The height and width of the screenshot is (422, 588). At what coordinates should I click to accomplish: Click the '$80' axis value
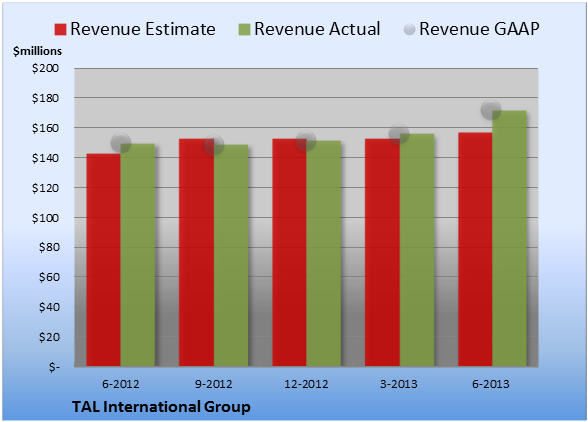coord(49,248)
